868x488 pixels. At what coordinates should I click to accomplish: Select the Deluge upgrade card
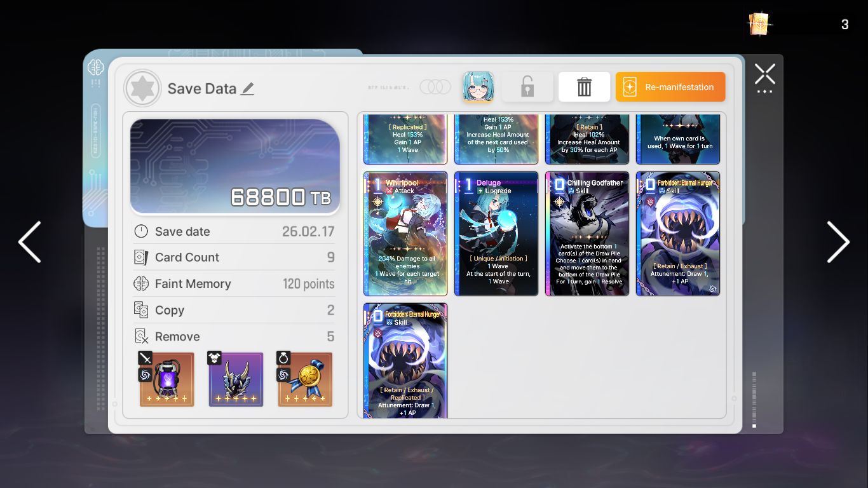click(x=496, y=234)
